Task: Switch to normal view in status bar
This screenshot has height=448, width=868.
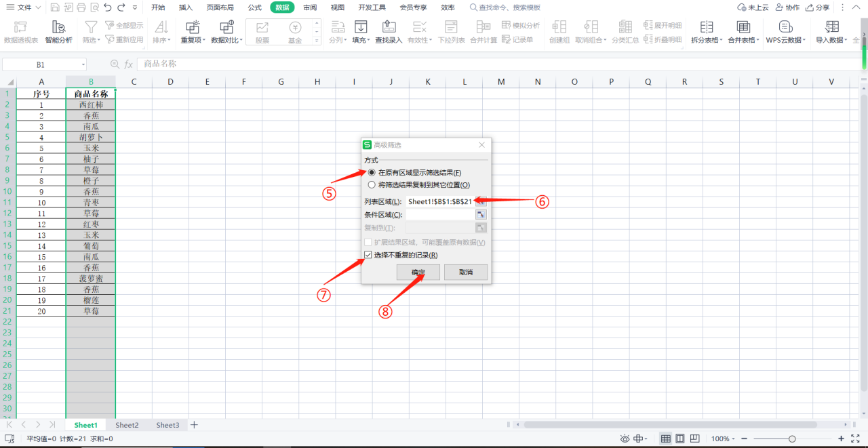Action: pyautogui.click(x=666, y=439)
